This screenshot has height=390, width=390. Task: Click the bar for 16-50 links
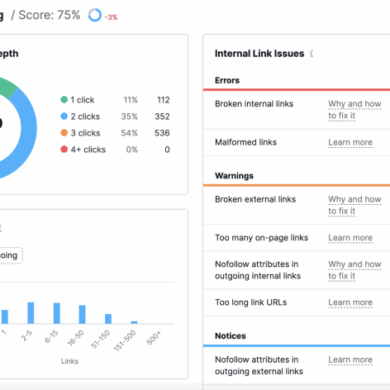[x=82, y=314]
